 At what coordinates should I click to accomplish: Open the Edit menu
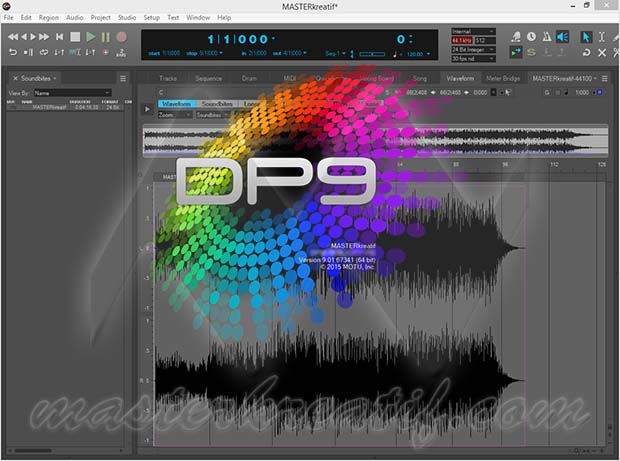click(x=26, y=18)
